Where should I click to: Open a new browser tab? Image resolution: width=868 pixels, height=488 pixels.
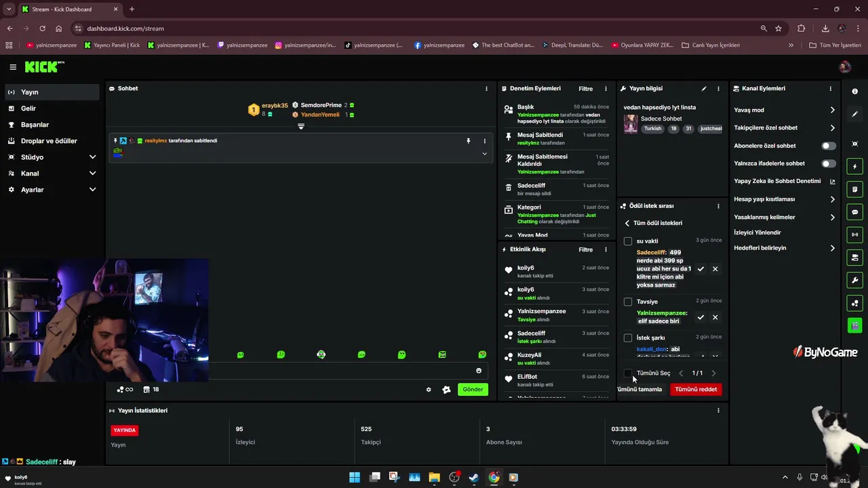point(132,9)
